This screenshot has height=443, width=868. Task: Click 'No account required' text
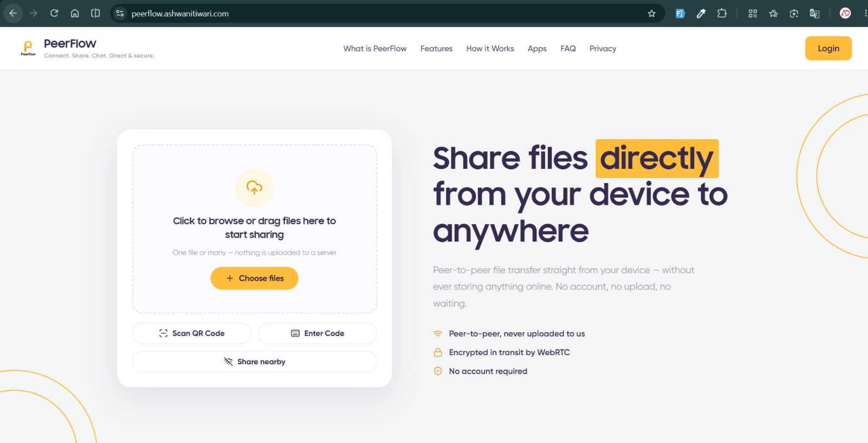pyautogui.click(x=488, y=371)
